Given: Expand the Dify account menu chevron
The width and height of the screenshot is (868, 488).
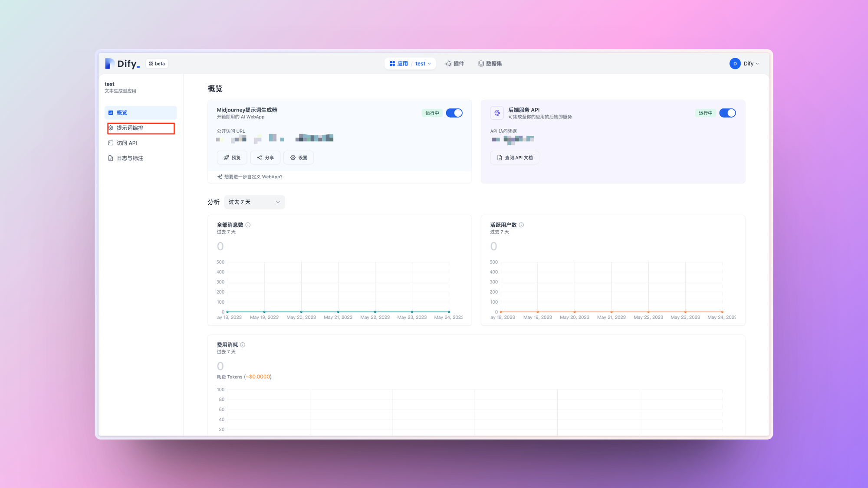Looking at the screenshot, I should click(757, 64).
